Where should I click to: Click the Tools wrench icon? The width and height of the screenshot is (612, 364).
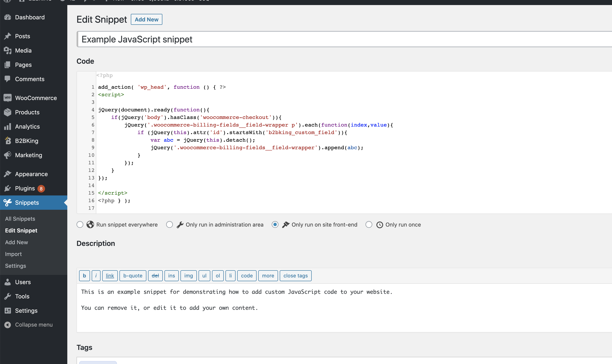pyautogui.click(x=8, y=296)
